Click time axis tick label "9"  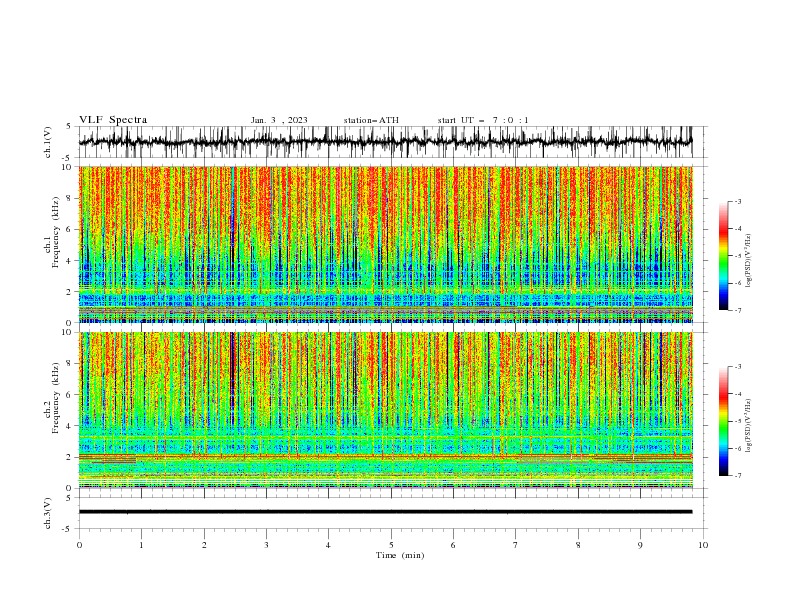point(640,545)
